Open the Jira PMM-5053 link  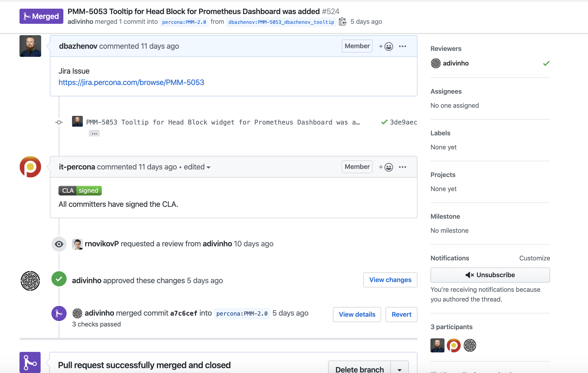coord(131,82)
